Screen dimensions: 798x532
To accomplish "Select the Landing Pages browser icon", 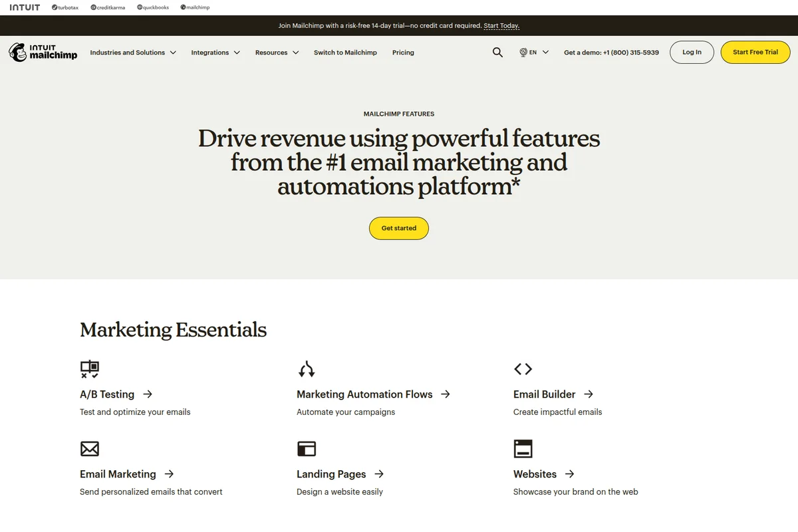I will (307, 448).
